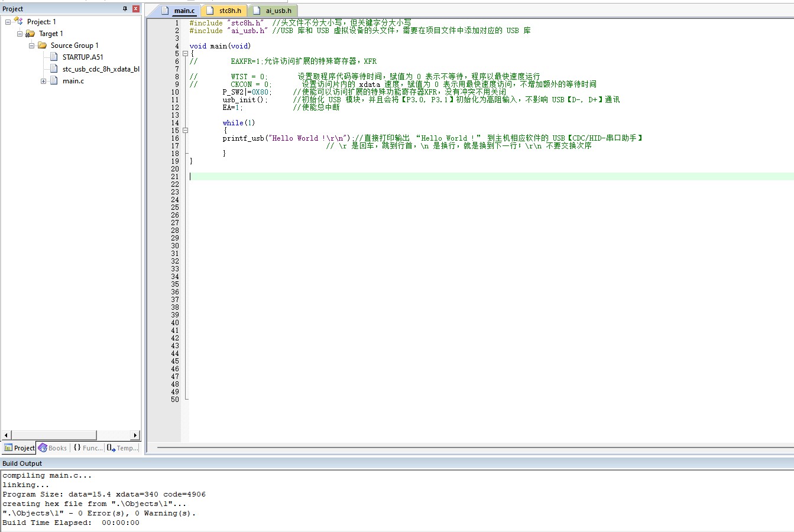The width and height of the screenshot is (794, 532).
Task: Click the Project: 1 workspace icon
Action: (x=19, y=21)
